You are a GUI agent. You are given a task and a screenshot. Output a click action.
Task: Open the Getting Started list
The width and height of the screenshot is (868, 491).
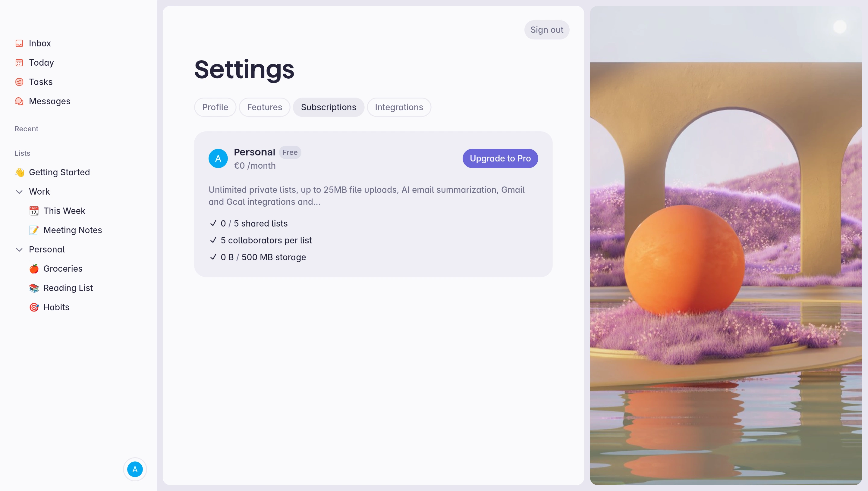pos(59,172)
